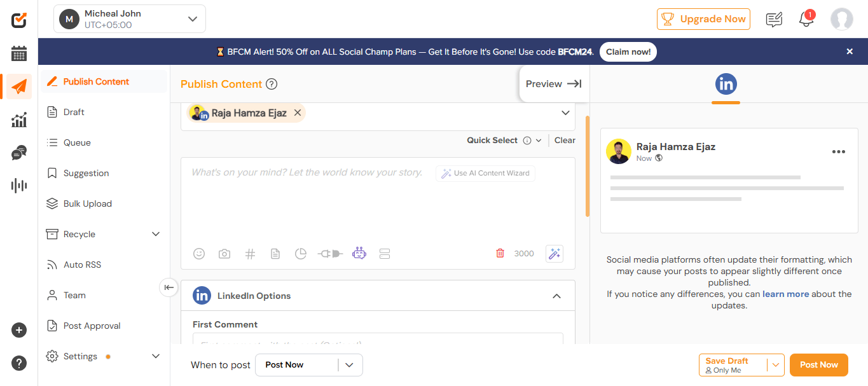Open Queue in sidebar
This screenshot has height=386, width=868.
[104, 142]
